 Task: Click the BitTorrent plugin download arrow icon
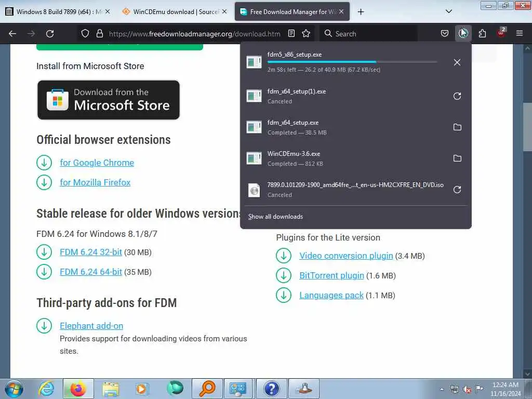[284, 275]
